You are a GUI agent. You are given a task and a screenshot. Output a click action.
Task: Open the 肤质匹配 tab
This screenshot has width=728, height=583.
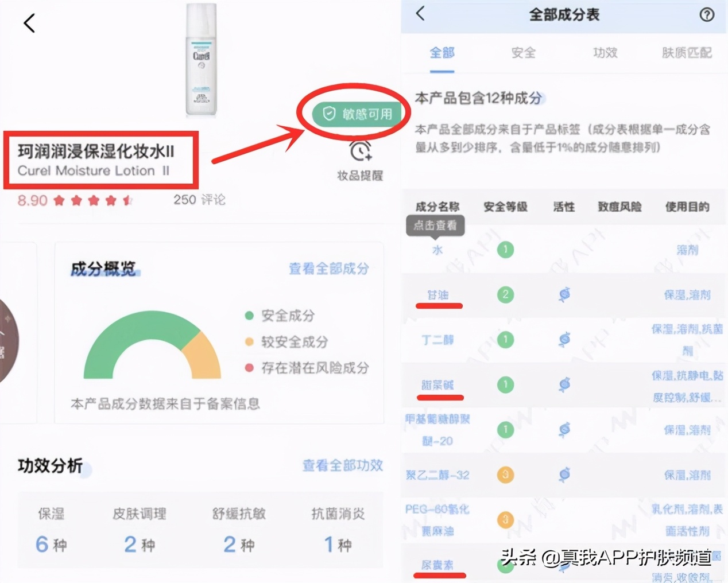(687, 53)
